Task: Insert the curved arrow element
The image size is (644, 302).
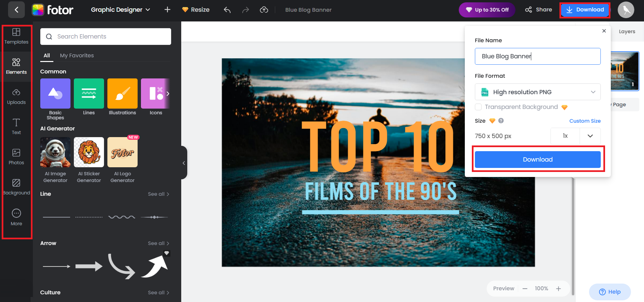Action: pos(121,266)
